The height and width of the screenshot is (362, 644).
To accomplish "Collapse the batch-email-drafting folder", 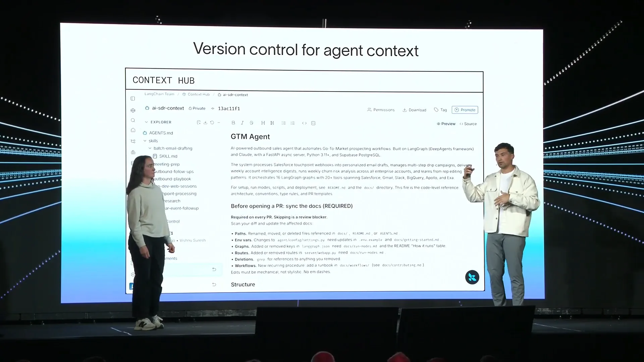I will [150, 148].
